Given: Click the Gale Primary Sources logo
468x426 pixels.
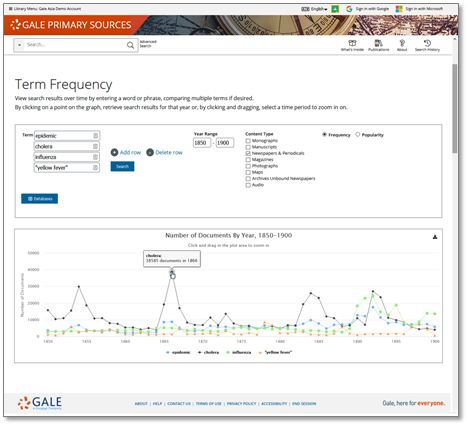Looking at the screenshot, I should pyautogui.click(x=71, y=25).
